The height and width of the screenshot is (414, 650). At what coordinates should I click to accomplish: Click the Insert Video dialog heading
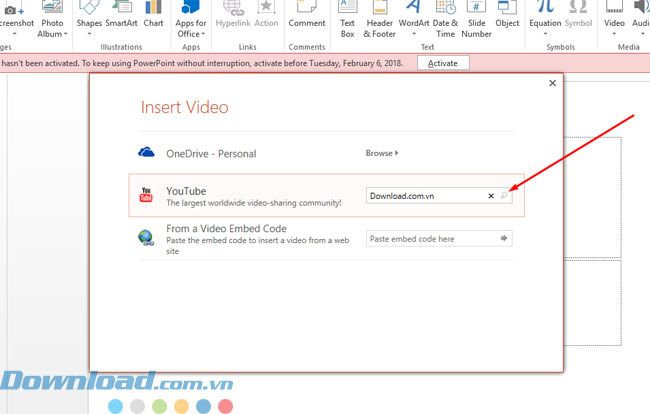click(x=184, y=107)
